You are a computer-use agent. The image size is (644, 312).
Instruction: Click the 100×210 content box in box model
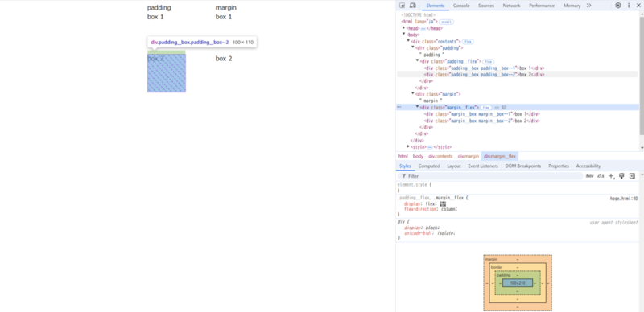tap(518, 283)
